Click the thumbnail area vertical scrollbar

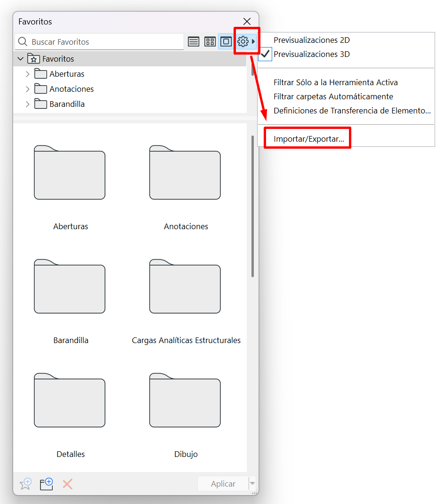253,207
